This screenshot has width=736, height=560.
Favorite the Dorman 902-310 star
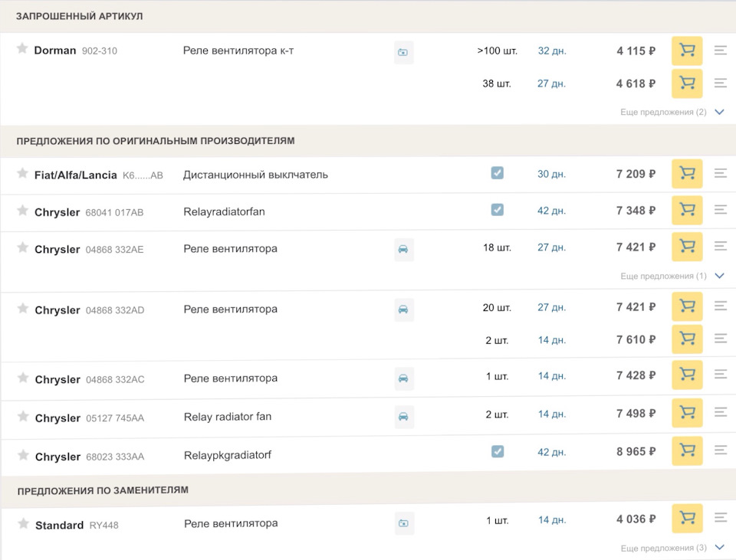(22, 49)
